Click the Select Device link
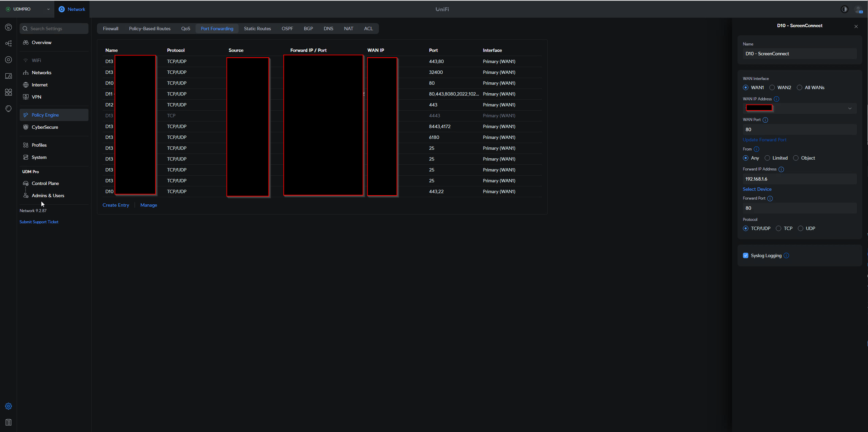The height and width of the screenshot is (432, 868). pyautogui.click(x=757, y=189)
